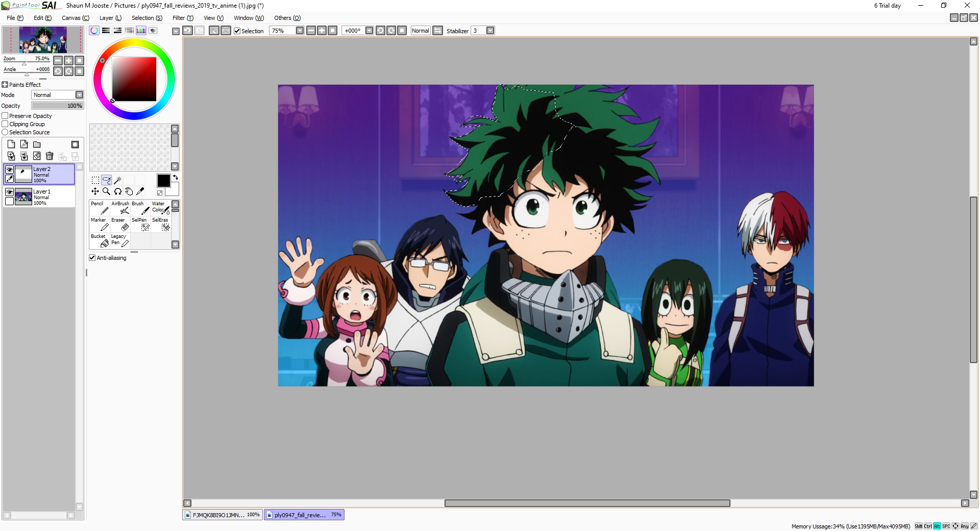Choose the Bucket fill tool
This screenshot has width=980, height=531.
100,240
